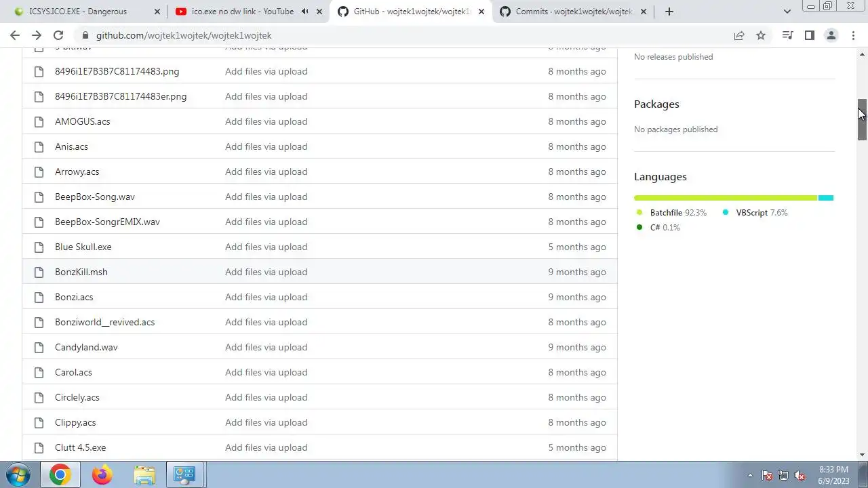Click the vertical scrollbar thumb
Screen dimensions: 868x488
tap(862, 120)
